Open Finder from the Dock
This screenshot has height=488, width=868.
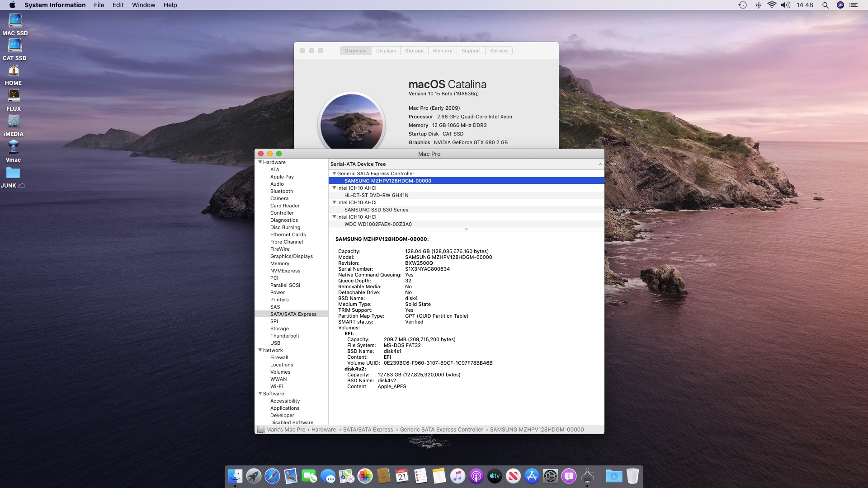tap(235, 476)
